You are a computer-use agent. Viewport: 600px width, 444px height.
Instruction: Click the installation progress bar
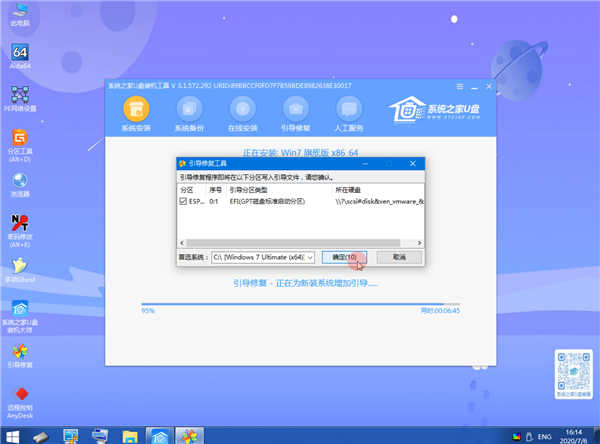(300, 304)
